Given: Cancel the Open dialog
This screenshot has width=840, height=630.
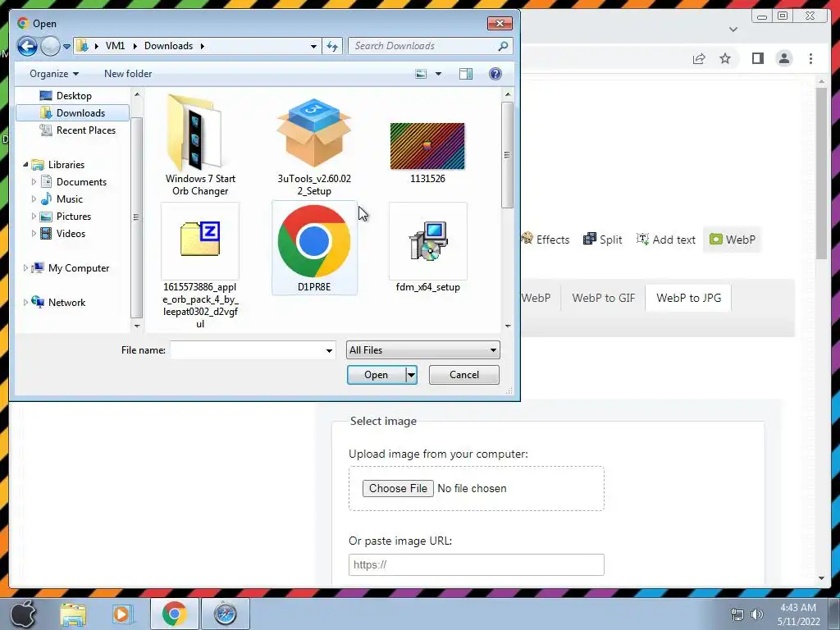Looking at the screenshot, I should [x=464, y=375].
